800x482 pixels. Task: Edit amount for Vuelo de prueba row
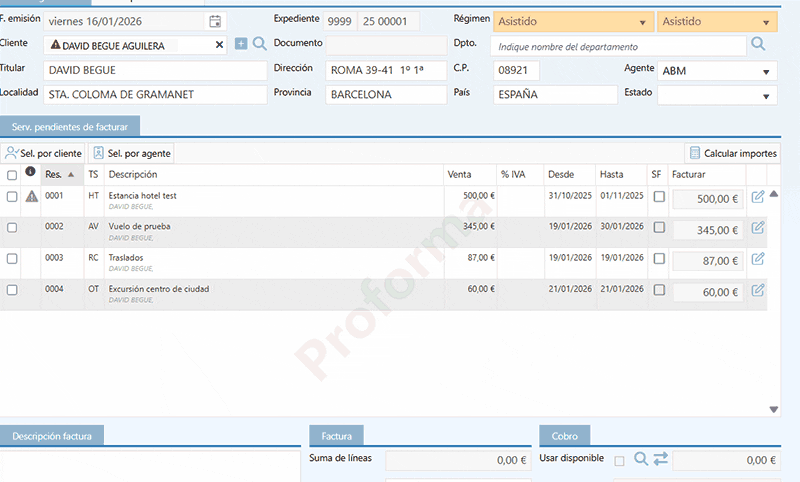[x=758, y=227]
